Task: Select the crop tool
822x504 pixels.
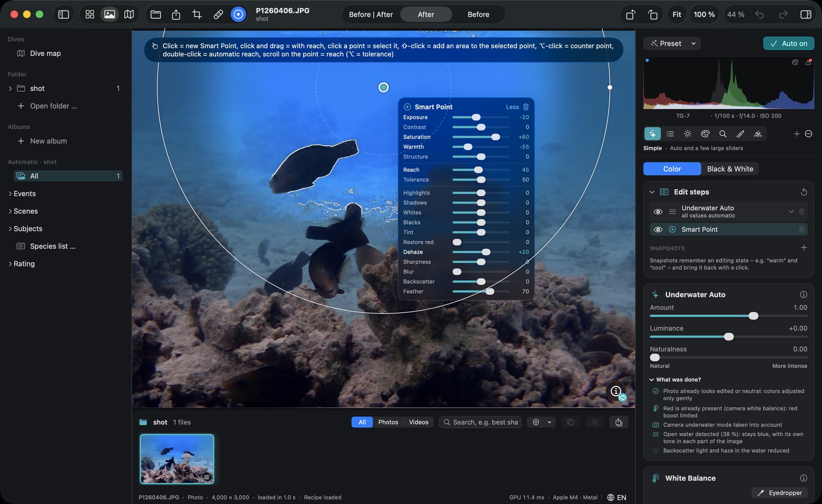Action: pos(197,14)
